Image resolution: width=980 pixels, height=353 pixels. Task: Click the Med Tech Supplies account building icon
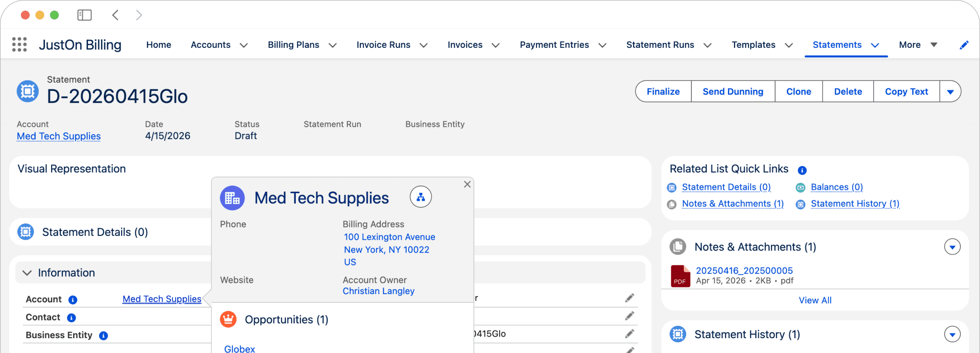click(232, 198)
